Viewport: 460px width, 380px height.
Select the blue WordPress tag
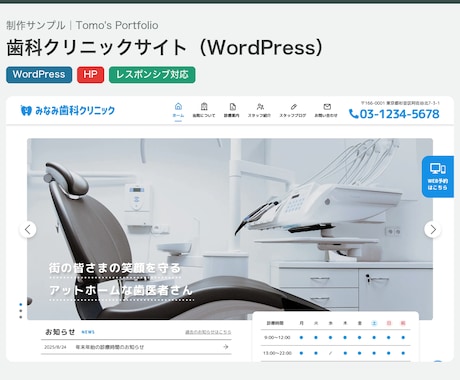coord(39,75)
